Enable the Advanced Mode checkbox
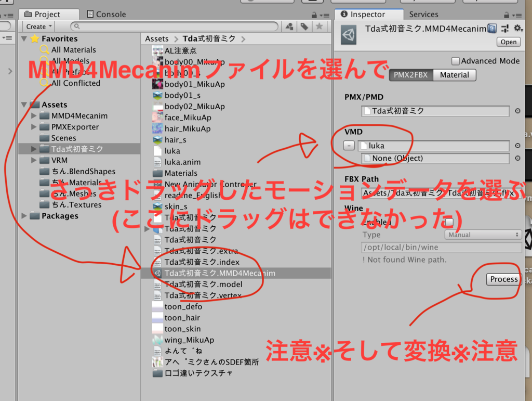 (x=455, y=61)
